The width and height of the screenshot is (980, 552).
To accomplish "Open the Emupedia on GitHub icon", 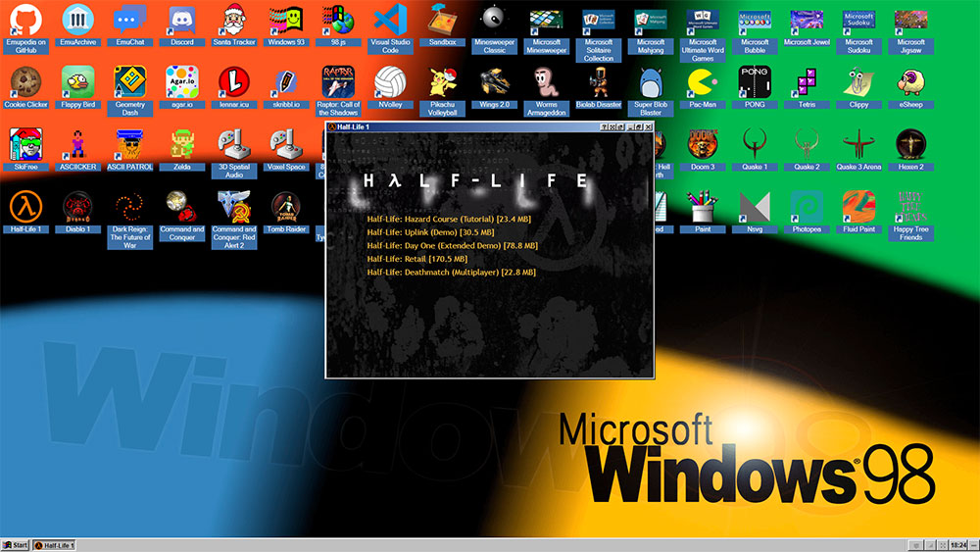I will [25, 20].
